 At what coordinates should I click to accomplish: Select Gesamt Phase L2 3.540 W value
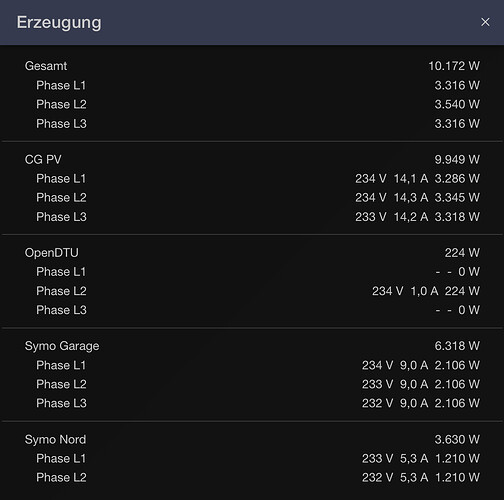tap(457, 104)
